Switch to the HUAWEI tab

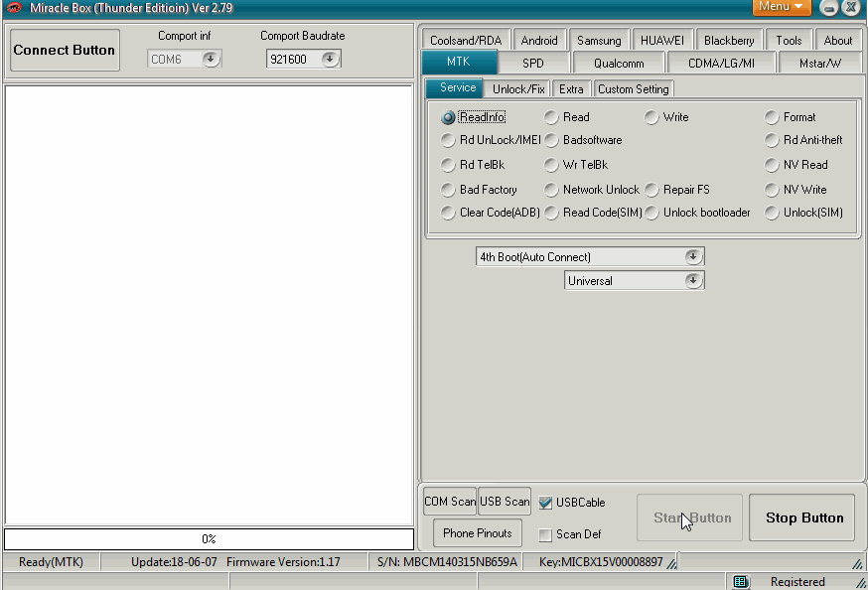tap(662, 41)
